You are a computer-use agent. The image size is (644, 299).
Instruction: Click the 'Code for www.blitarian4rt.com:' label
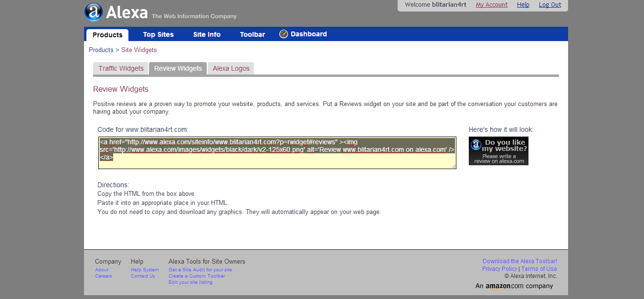point(143,129)
